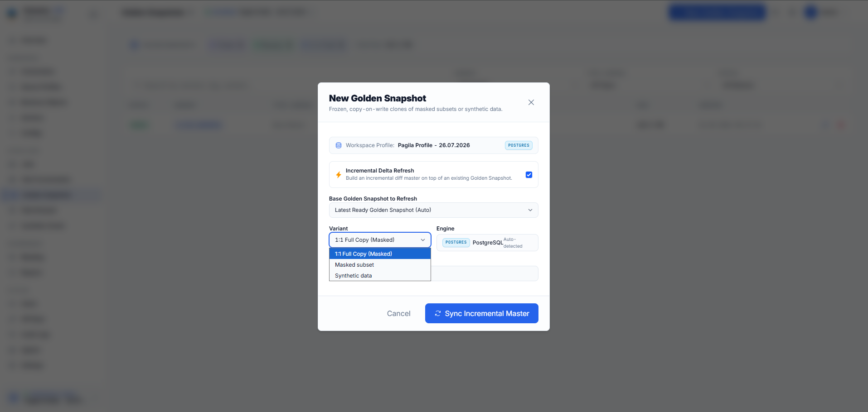Image resolution: width=868 pixels, height=412 pixels.
Task: Click chevron of Latest Ready Golden Snapshot selector
Action: 530,210
